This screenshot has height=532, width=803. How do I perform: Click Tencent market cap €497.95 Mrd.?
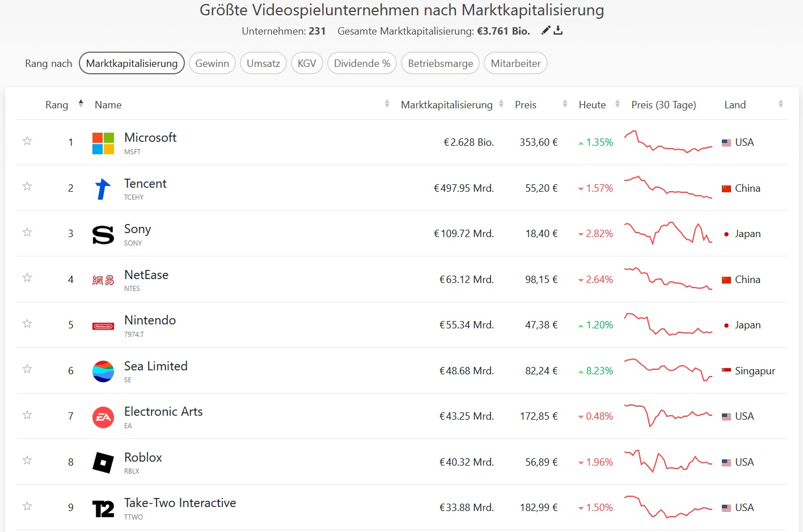point(464,188)
